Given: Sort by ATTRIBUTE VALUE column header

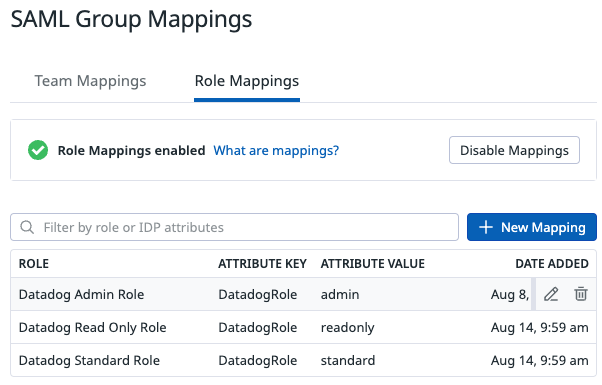Looking at the screenshot, I should [x=373, y=264].
